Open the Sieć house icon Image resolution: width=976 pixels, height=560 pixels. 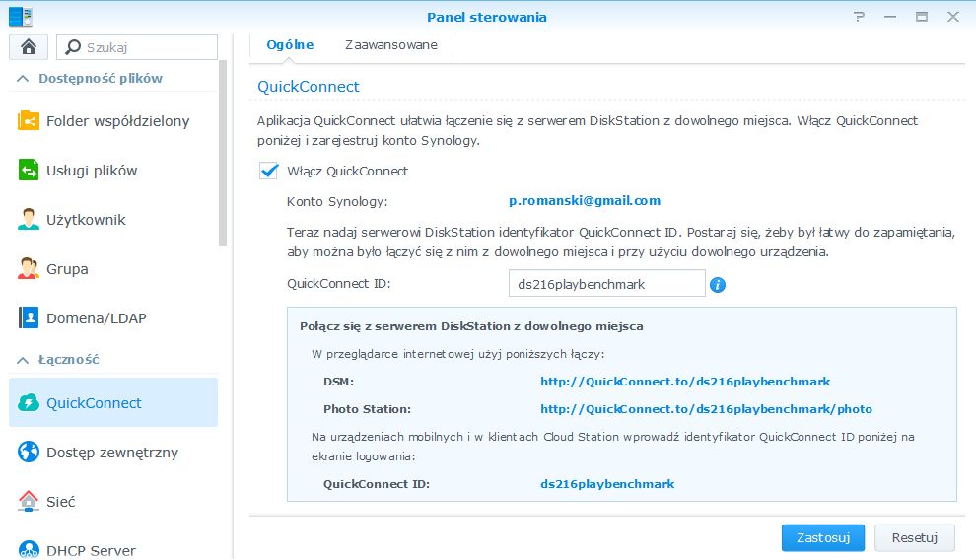click(29, 501)
